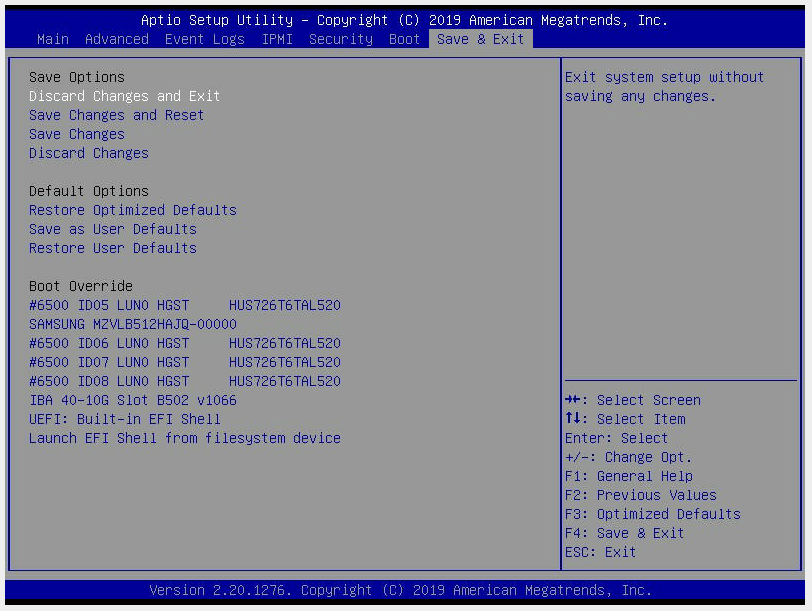Image resolution: width=812 pixels, height=611 pixels.
Task: Open the Boot settings tab
Action: tap(404, 39)
